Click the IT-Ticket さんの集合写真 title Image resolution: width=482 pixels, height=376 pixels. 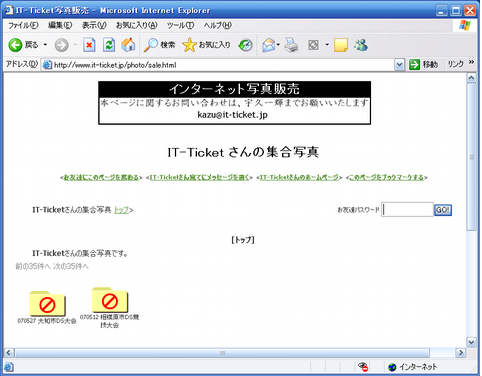pos(243,152)
